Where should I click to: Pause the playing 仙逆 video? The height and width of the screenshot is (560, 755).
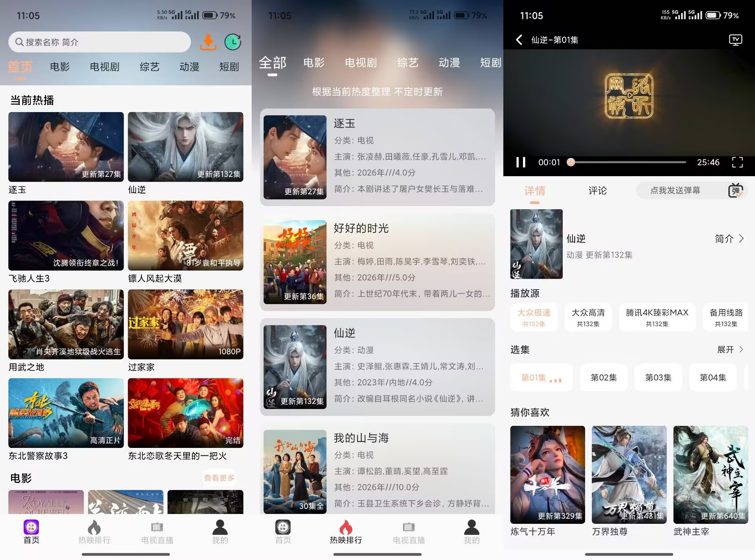(521, 162)
